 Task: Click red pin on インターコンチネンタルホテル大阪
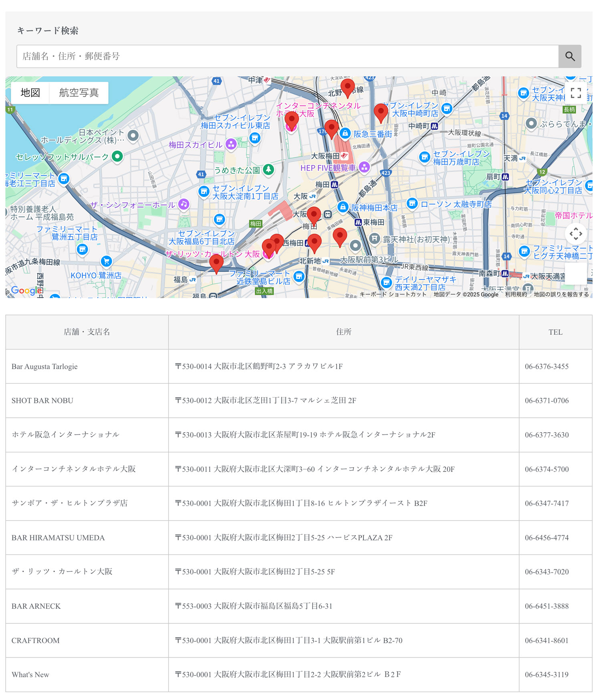click(x=291, y=121)
